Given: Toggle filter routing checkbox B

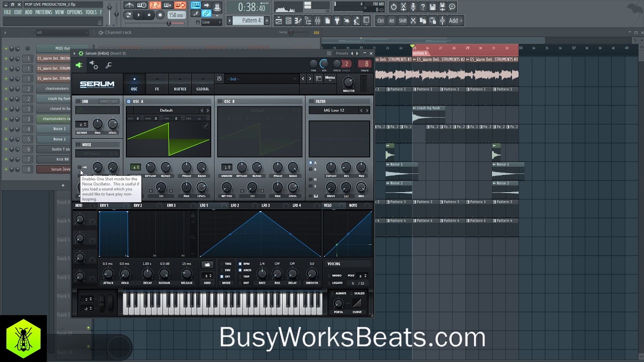Looking at the screenshot, I should point(311,169).
